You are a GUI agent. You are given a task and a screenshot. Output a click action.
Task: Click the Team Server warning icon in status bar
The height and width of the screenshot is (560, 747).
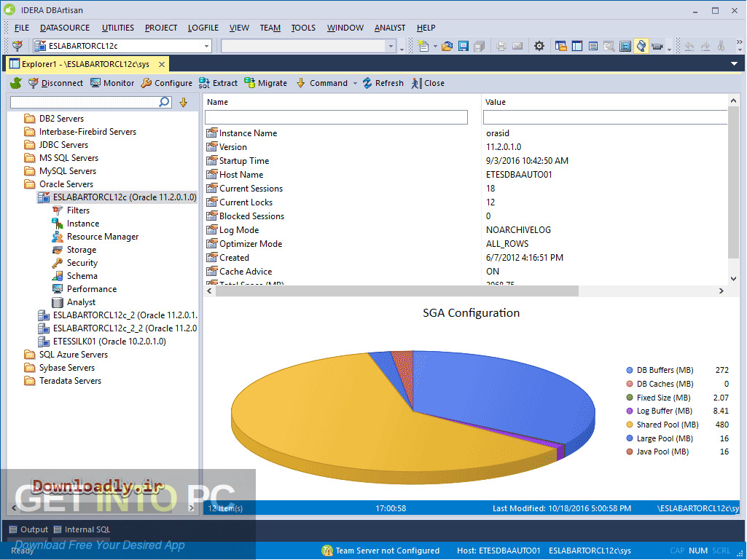click(327, 551)
